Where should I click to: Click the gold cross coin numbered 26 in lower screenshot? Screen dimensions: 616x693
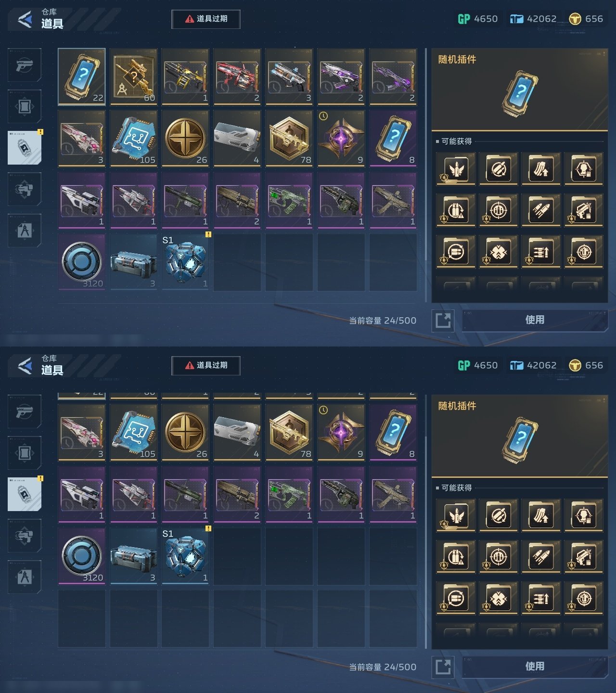tap(186, 433)
